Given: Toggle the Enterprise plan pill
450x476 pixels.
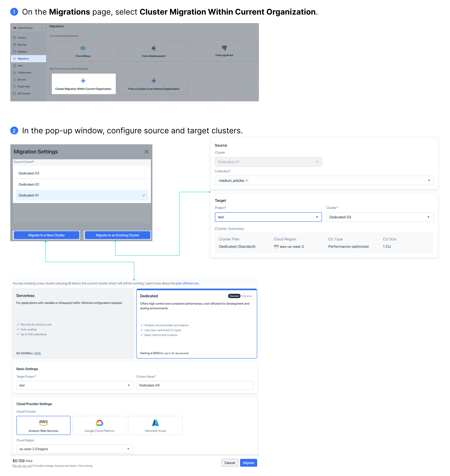Looking at the screenshot, I should pyautogui.click(x=247, y=296).
